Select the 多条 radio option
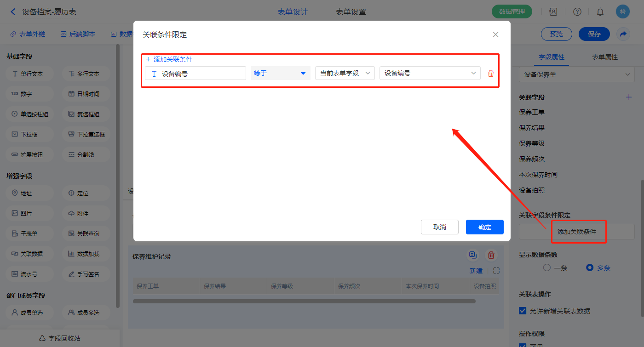Screen dimensions: 644x347 coord(590,267)
